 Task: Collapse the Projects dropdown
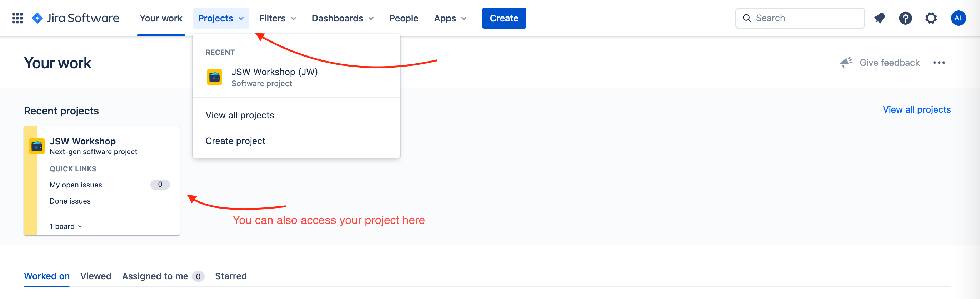221,18
